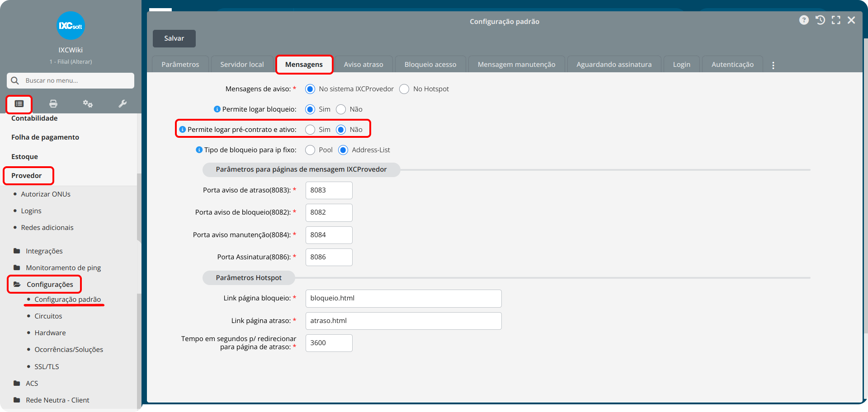Open SSL/TLS menu item
This screenshot has width=868, height=412.
click(x=47, y=367)
